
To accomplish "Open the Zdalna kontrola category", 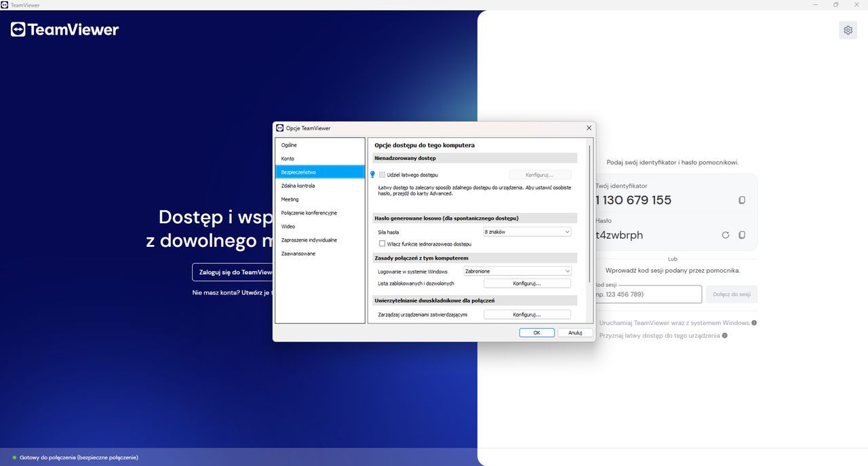I will pos(320,186).
